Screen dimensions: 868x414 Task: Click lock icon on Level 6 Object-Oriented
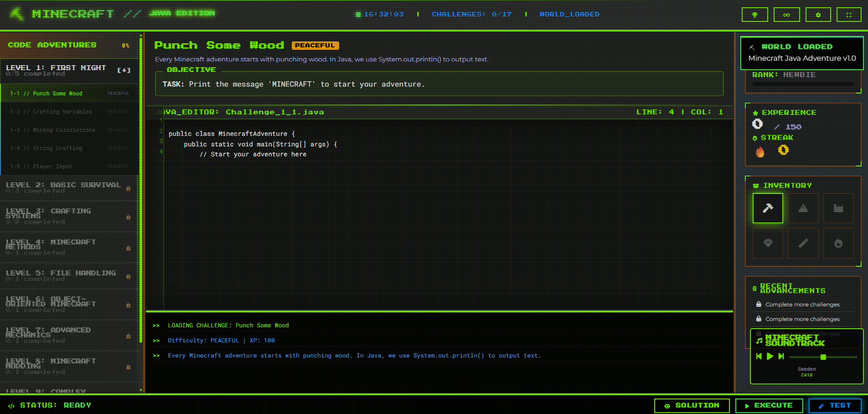click(x=129, y=305)
